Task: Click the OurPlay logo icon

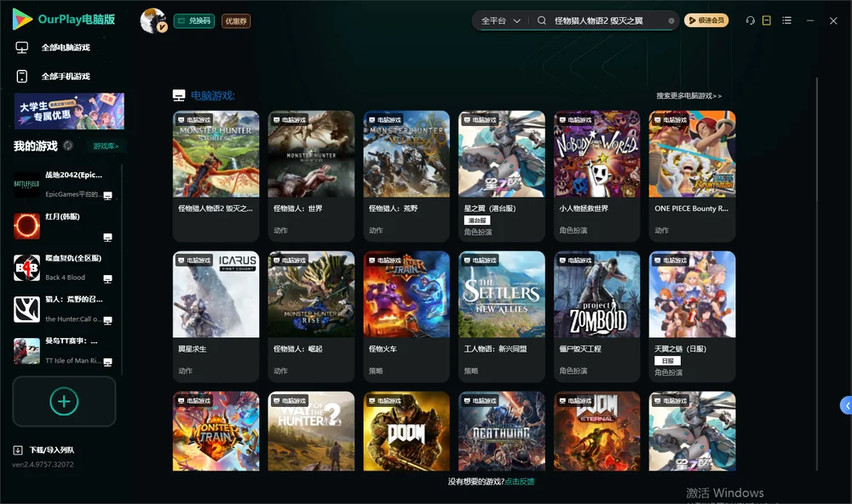Action: click(x=22, y=20)
